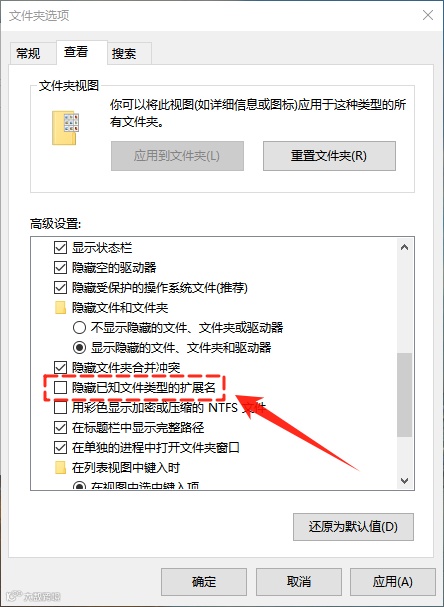Click the 应用(A) button
Viewport: 444px width, 607px height.
tap(393, 581)
